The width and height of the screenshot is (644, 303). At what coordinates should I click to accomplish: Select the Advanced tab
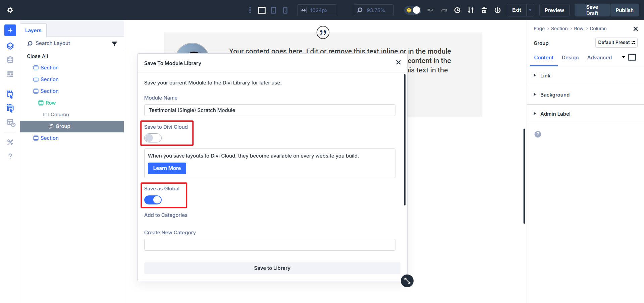[599, 57]
